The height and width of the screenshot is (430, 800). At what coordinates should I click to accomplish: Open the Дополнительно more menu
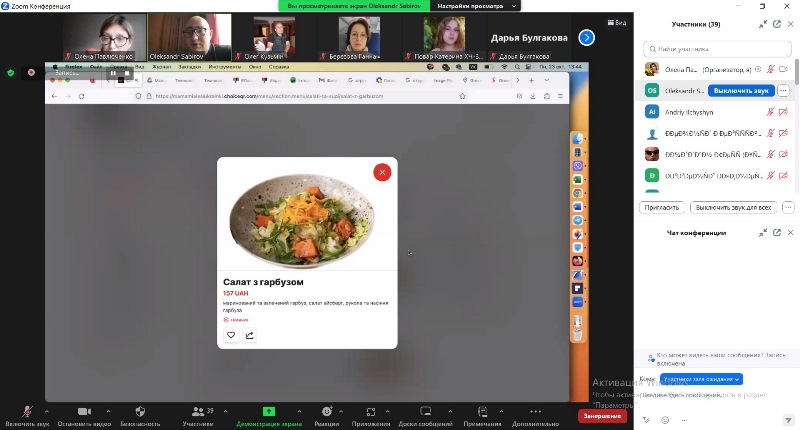click(535, 412)
